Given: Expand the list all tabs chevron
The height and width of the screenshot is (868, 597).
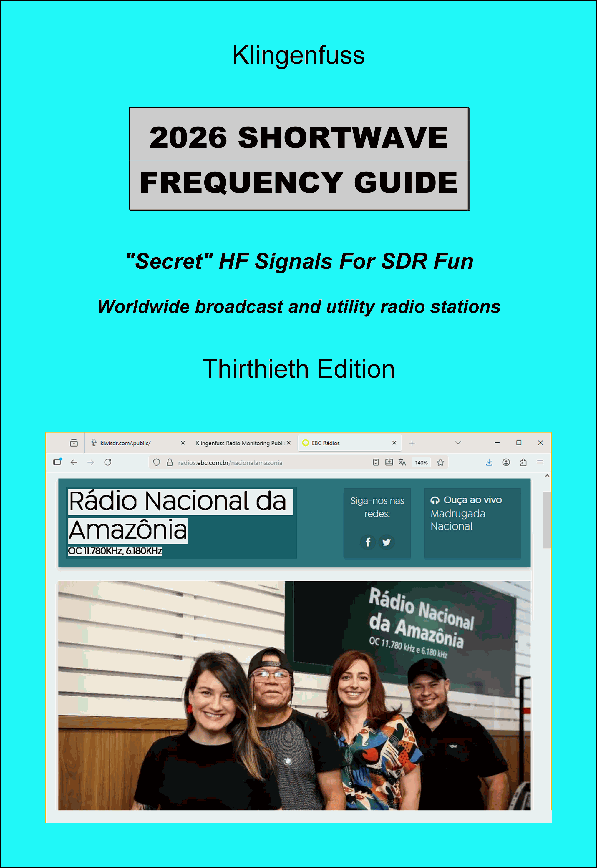Looking at the screenshot, I should pyautogui.click(x=458, y=443).
